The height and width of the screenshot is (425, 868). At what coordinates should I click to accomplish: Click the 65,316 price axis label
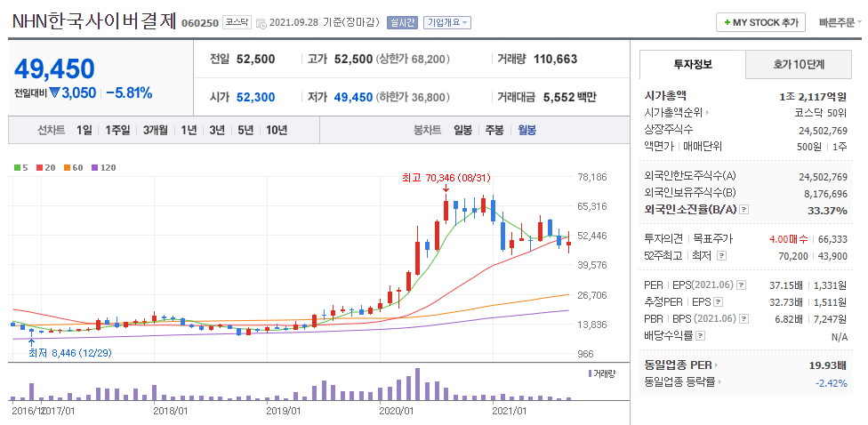click(x=592, y=206)
